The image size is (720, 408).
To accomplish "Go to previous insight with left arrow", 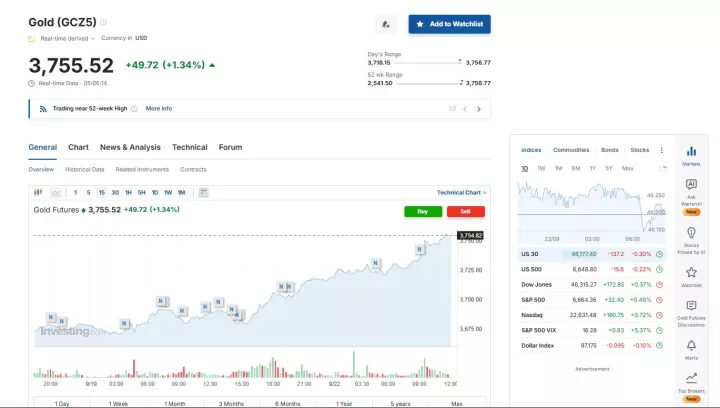I will pos(465,109).
